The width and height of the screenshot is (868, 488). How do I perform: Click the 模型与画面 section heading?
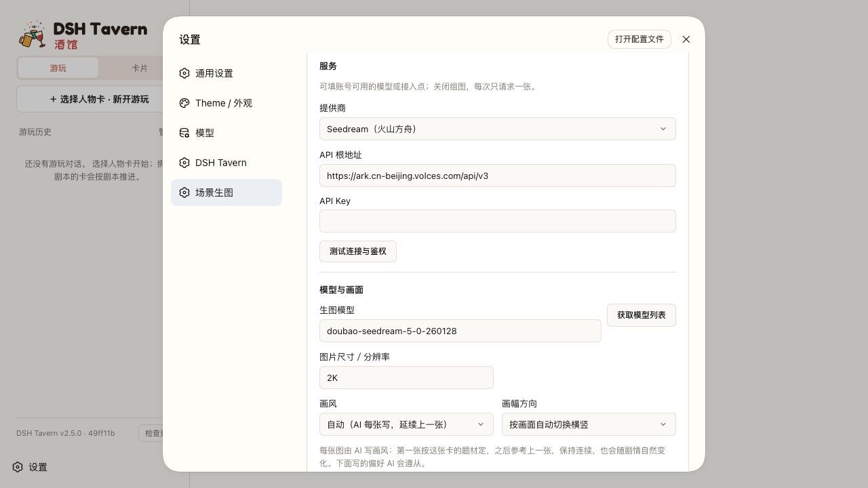pos(342,289)
